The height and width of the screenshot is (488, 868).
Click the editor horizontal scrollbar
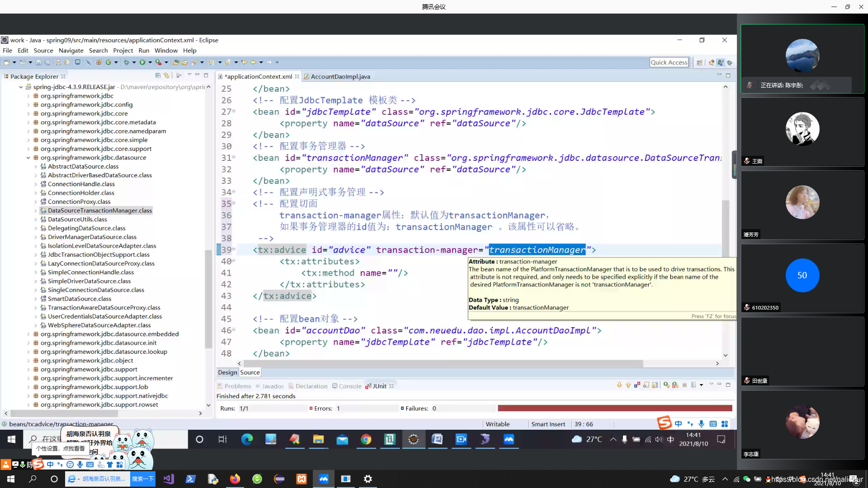443,363
